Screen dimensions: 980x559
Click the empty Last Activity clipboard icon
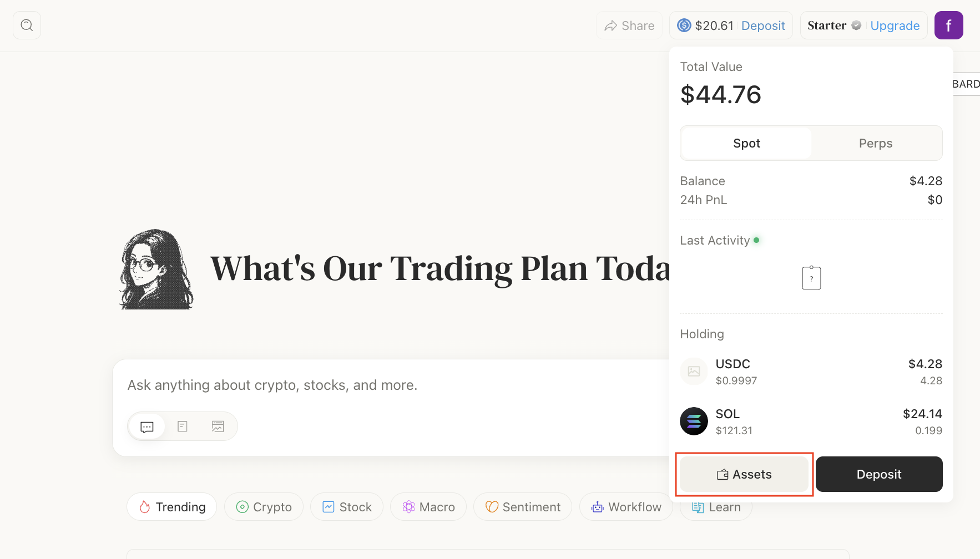(x=811, y=278)
